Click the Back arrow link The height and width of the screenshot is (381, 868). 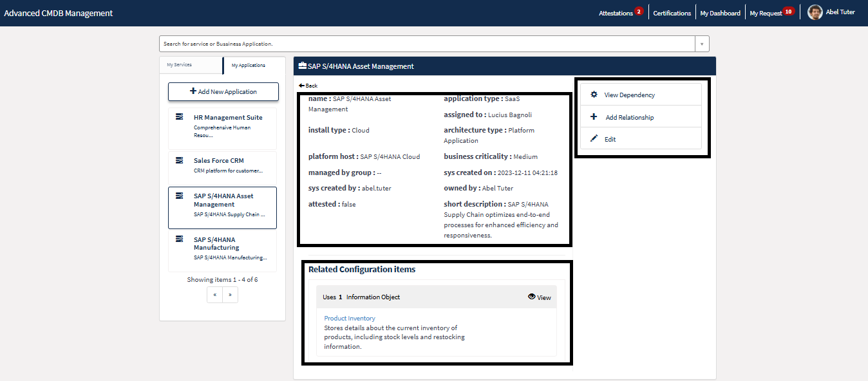tap(308, 86)
